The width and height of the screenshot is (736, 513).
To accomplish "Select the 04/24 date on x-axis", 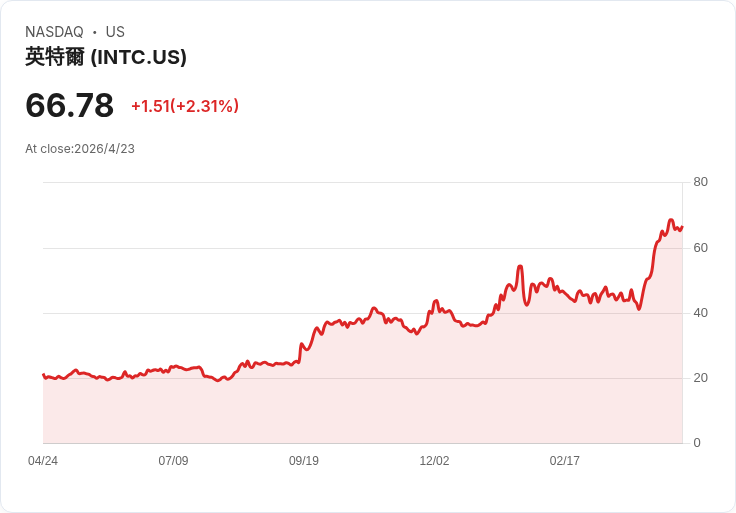I will point(43,461).
